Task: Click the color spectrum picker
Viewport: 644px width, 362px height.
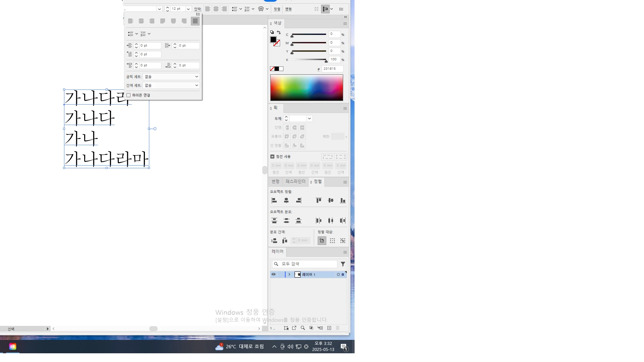Action: [x=307, y=87]
